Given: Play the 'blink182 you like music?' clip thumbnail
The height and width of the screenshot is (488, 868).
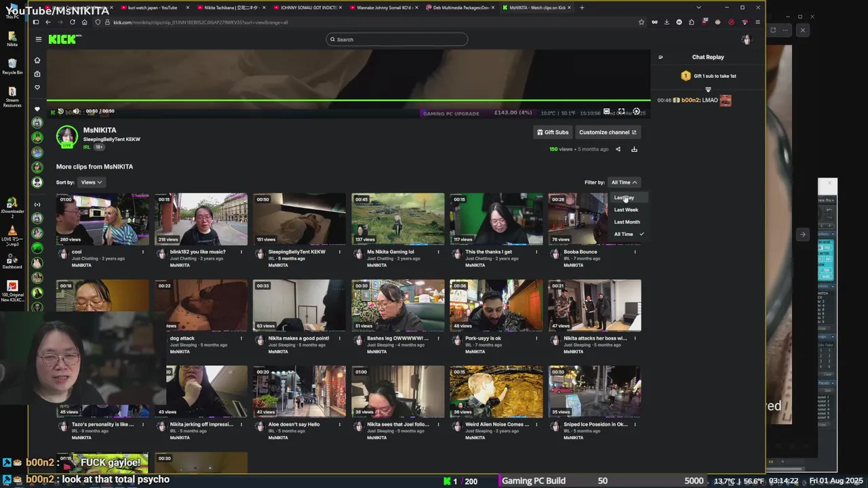Looking at the screenshot, I should coord(201,219).
